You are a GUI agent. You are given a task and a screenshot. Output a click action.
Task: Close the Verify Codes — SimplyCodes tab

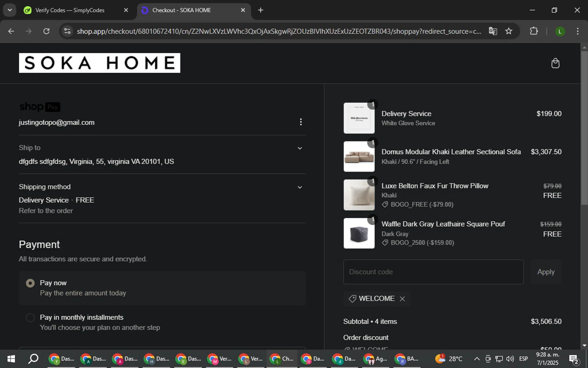pyautogui.click(x=126, y=10)
